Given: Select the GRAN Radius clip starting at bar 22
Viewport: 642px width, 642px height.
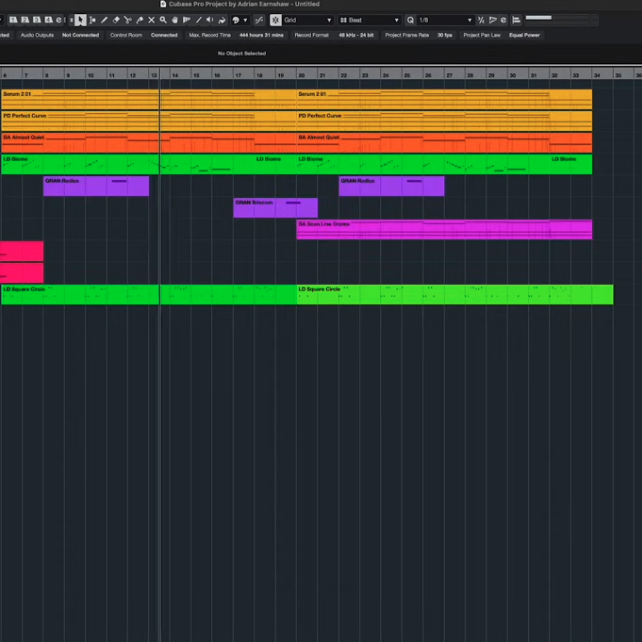Looking at the screenshot, I should pos(391,186).
